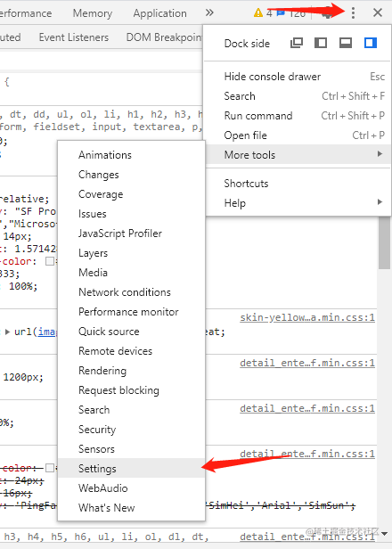Open Remote devices tool

pyautogui.click(x=132, y=351)
